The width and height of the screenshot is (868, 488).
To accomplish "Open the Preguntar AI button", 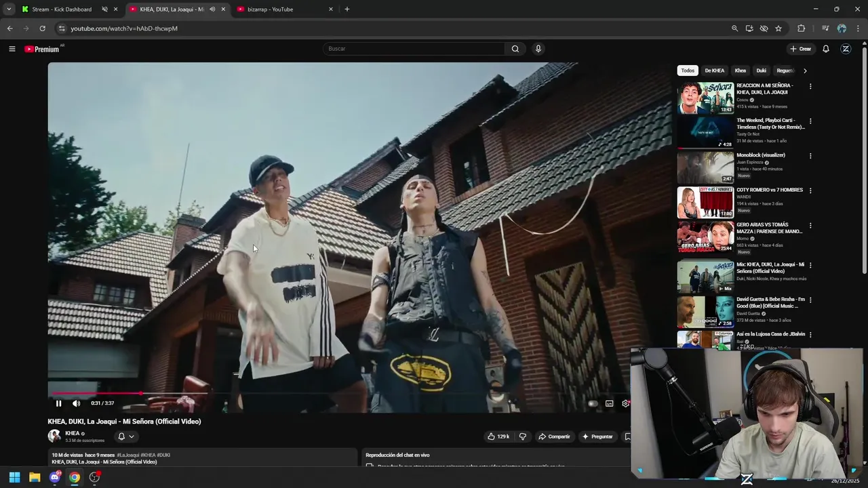I will point(597,436).
